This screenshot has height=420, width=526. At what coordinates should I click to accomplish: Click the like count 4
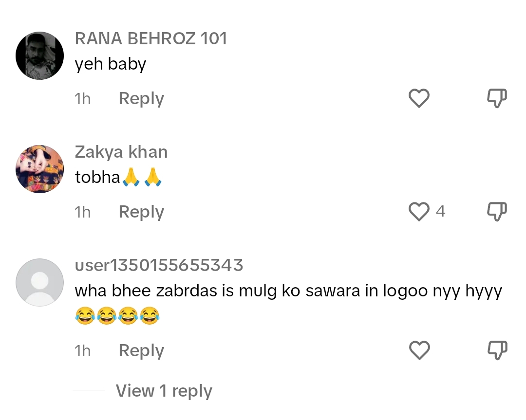click(x=440, y=211)
